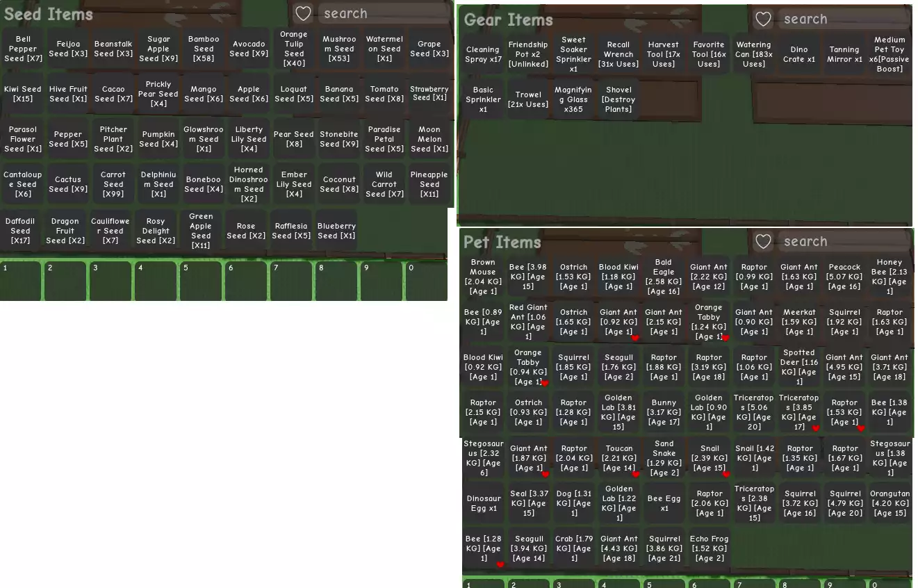The image size is (918, 588).
Task: Pick the Dinosaur Egg x1 item
Action: point(483,503)
